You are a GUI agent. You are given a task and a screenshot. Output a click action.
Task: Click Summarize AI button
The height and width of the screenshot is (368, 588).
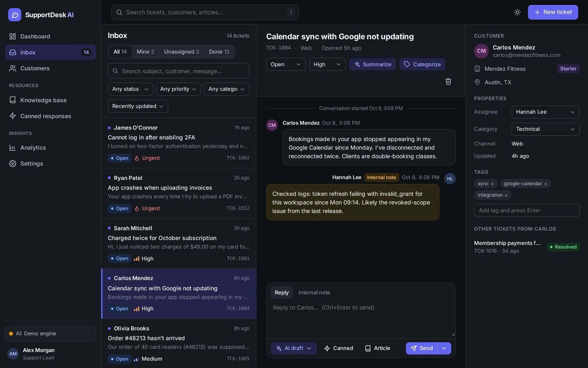[372, 64]
